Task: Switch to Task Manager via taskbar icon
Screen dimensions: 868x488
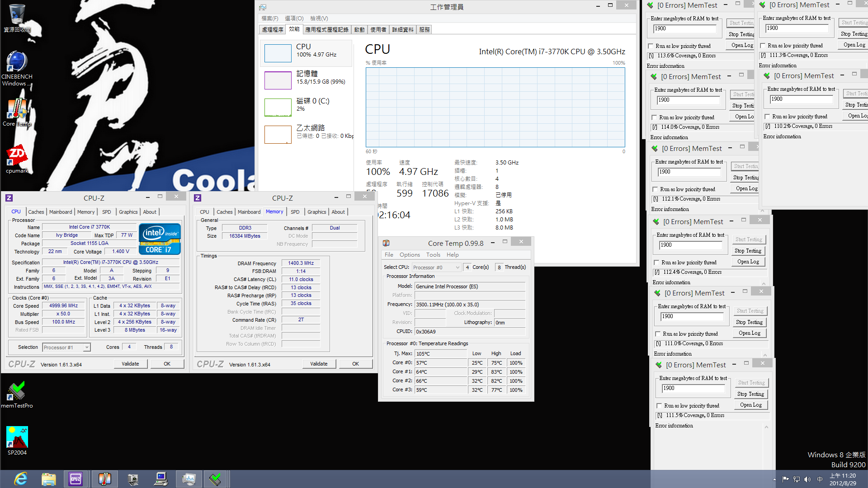Action: tap(189, 479)
